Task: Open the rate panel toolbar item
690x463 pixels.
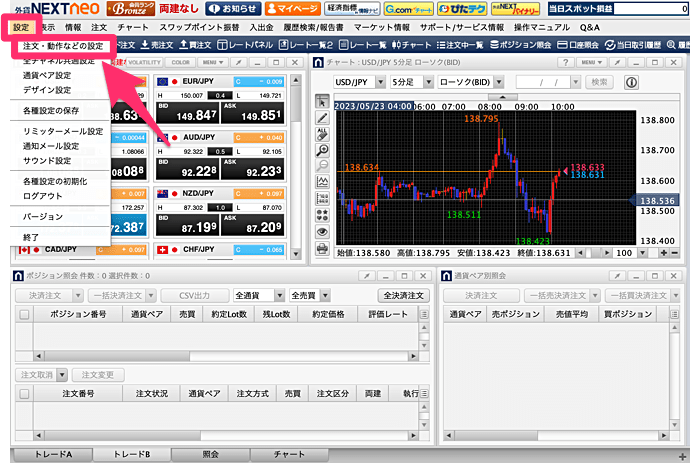Action: pyautogui.click(x=246, y=45)
